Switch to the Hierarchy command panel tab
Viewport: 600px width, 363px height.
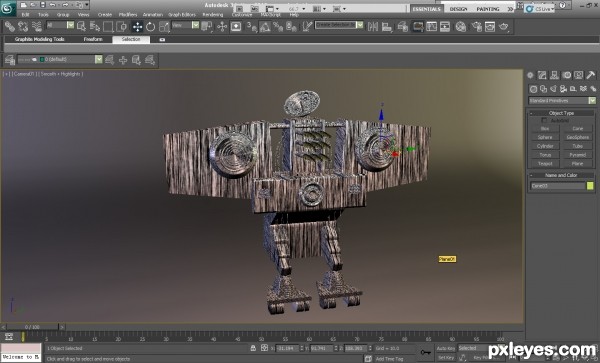click(x=554, y=75)
